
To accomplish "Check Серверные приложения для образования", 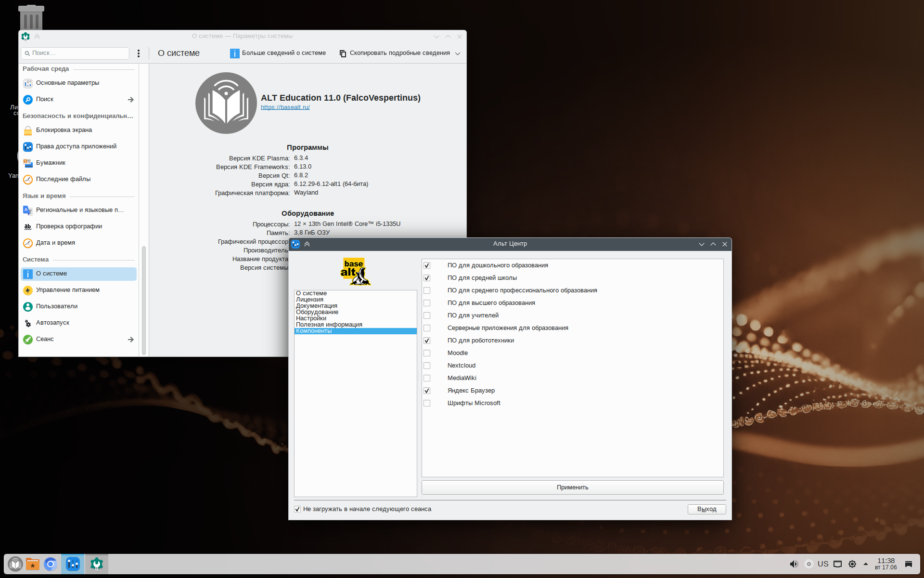I will click(427, 328).
